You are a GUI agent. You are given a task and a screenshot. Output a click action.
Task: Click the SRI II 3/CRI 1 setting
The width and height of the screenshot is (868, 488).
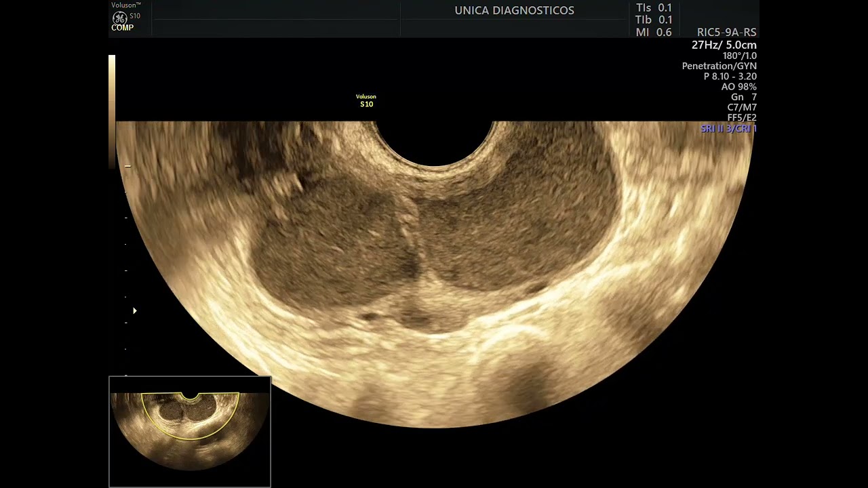(x=728, y=128)
